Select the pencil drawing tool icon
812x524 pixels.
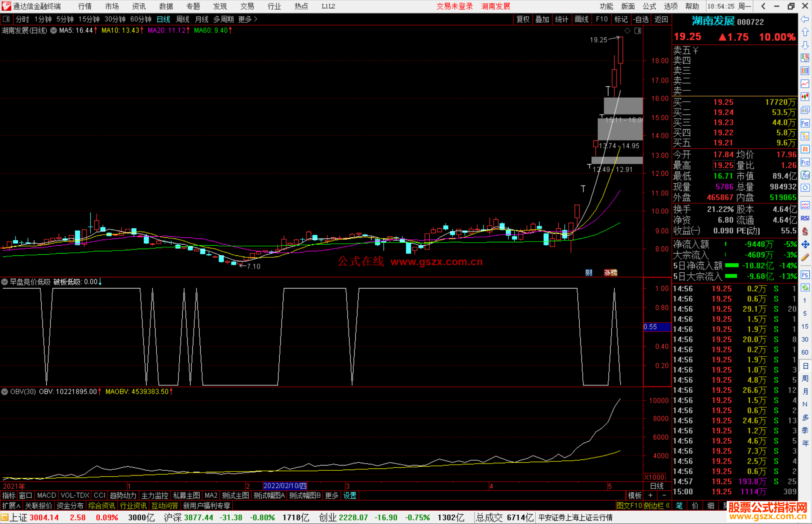click(805, 257)
